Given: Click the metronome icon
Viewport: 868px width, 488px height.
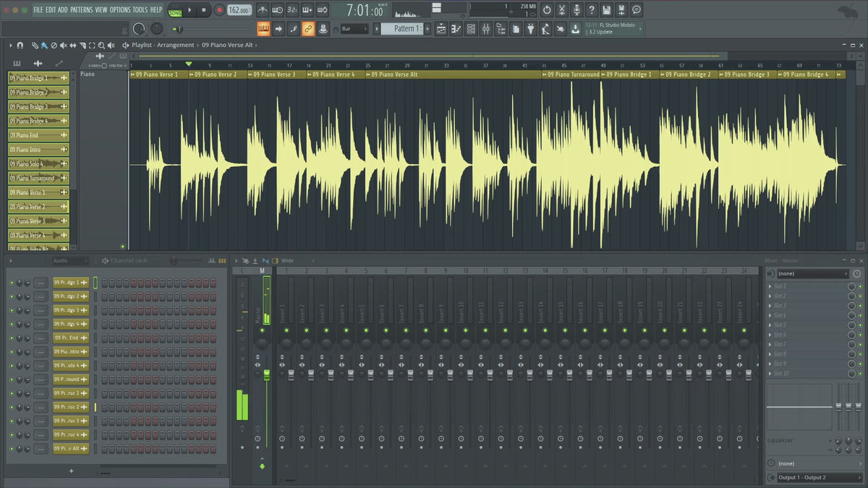Looking at the screenshot, I should coord(261,10).
